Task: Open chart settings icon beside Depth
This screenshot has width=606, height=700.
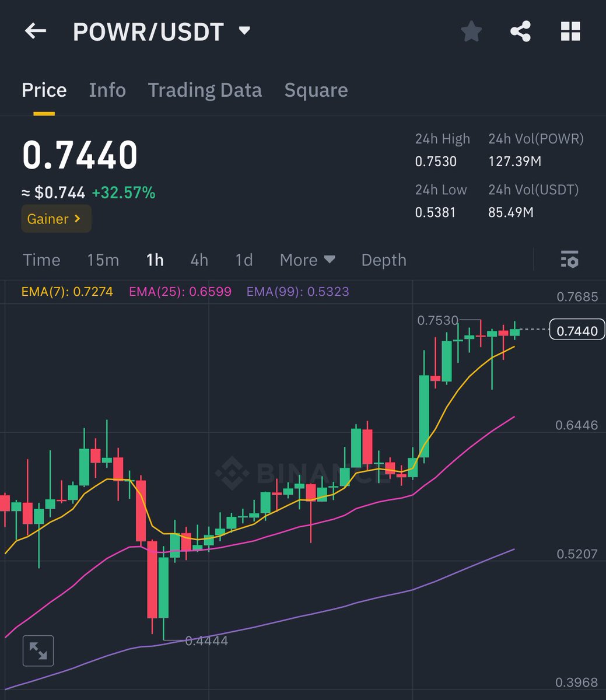Action: tap(569, 259)
